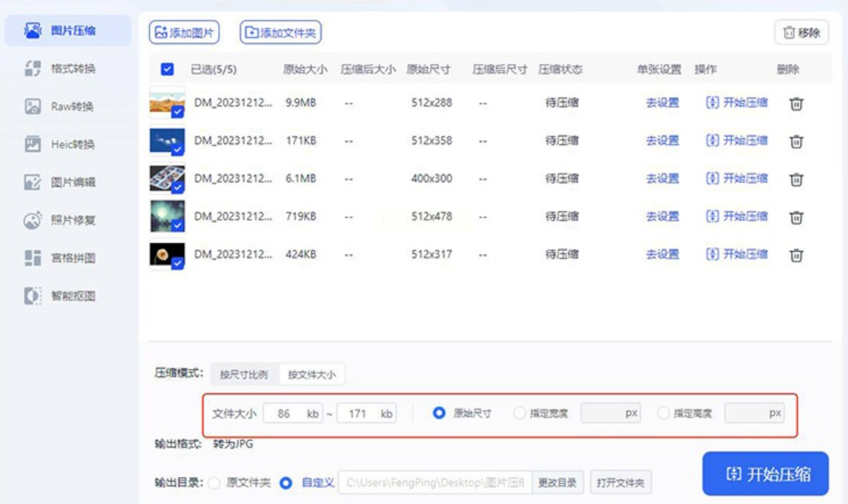Delete the 9.9MB image with trash icon
Screen dimensions: 848x504
pyautogui.click(x=796, y=104)
